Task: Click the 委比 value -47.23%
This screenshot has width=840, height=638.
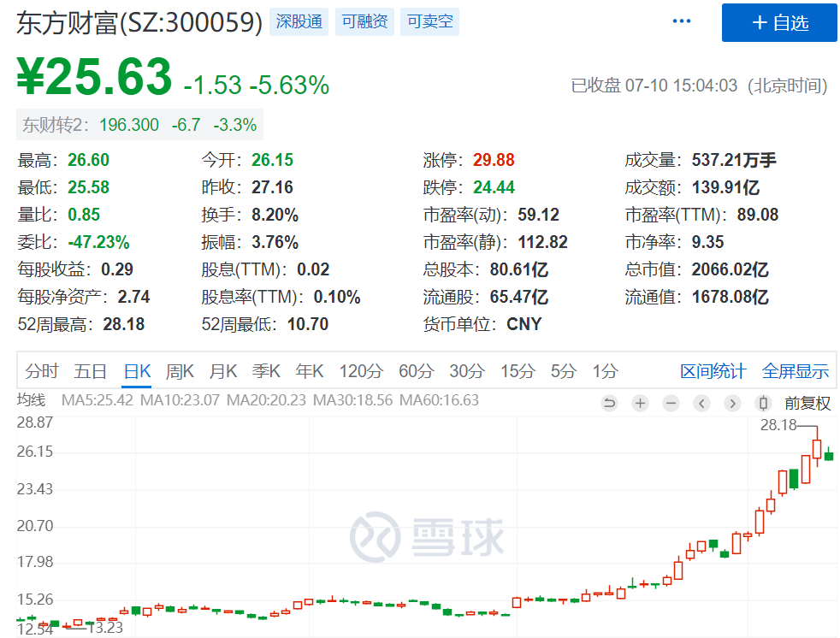Action: click(98, 241)
